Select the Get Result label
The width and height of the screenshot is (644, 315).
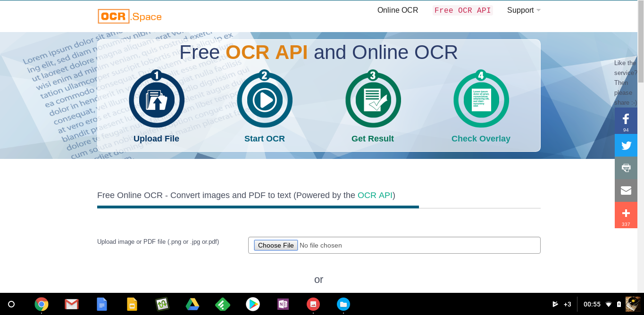373,139
